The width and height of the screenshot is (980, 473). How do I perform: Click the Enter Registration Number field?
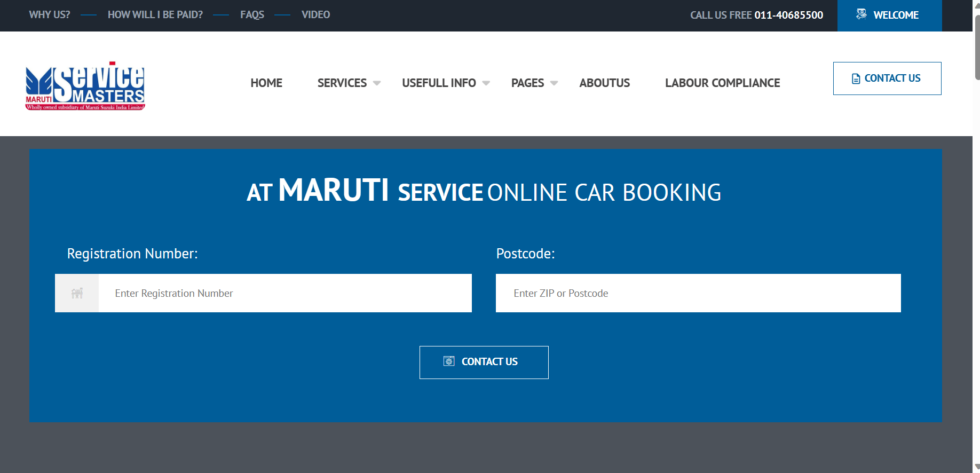[285, 293]
